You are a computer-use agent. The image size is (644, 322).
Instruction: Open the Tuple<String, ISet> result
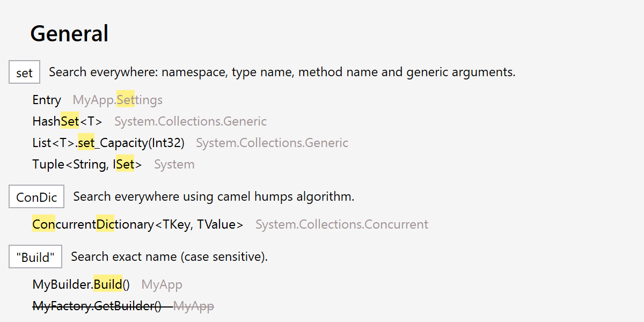87,164
